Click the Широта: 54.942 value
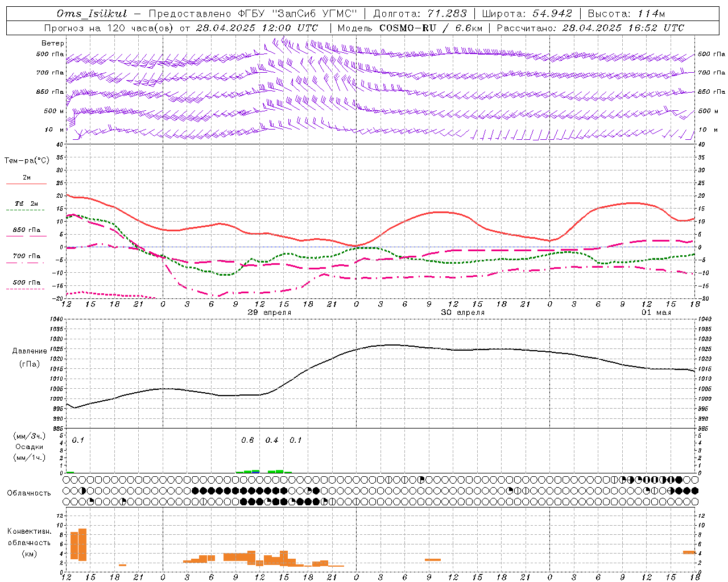Image resolution: width=728 pixels, height=582 pixels. 527,14
